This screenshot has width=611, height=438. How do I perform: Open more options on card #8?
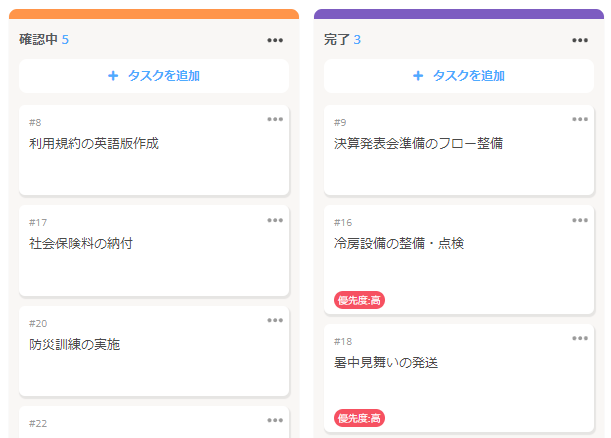tap(275, 119)
